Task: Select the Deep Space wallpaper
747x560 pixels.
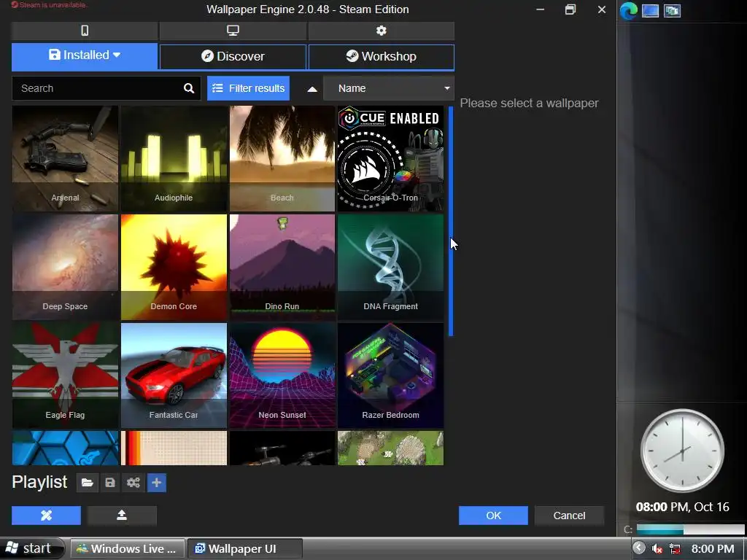Action: (65, 267)
